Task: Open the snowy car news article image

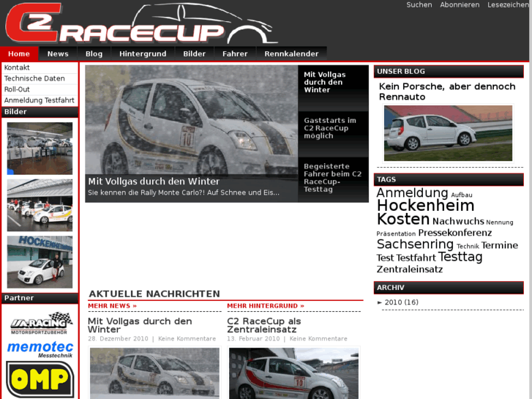Action: [154, 372]
